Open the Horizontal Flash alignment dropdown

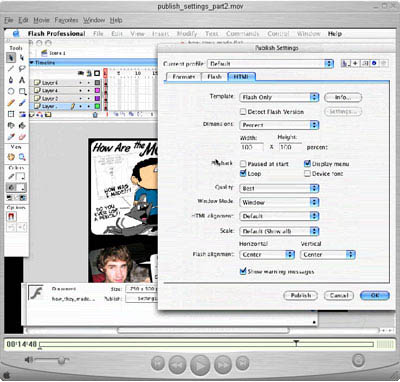tap(267, 255)
